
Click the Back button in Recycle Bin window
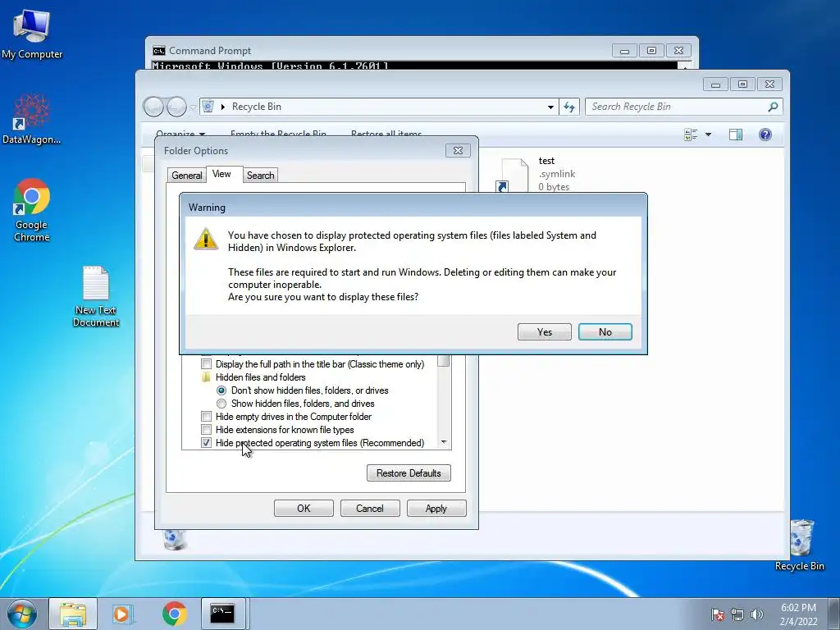(153, 107)
